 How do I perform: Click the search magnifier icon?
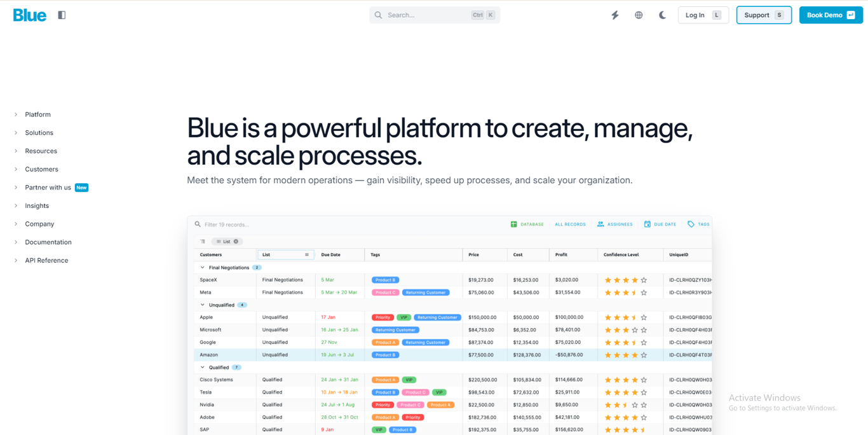[x=379, y=15]
